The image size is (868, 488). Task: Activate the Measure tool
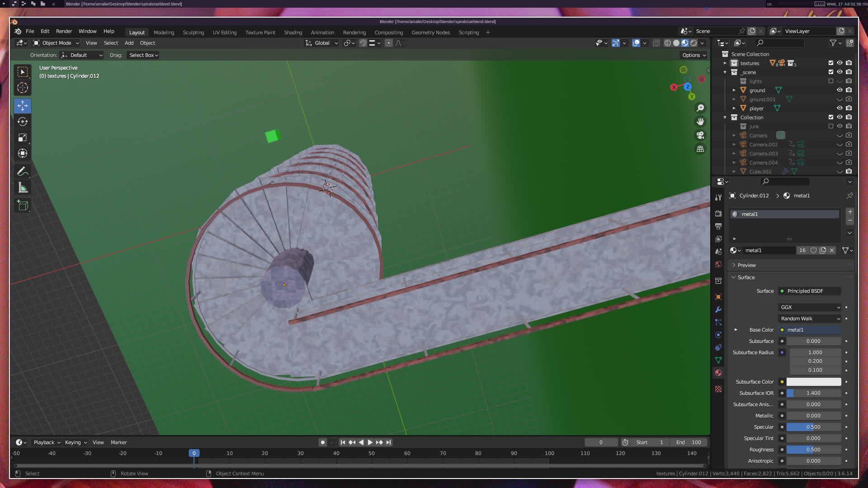(x=22, y=188)
